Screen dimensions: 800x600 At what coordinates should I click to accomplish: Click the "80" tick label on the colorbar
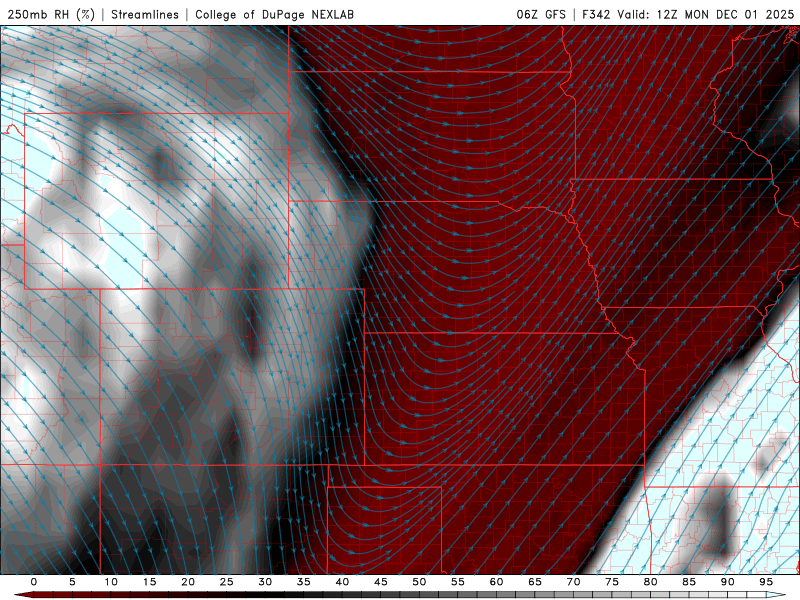[x=650, y=582]
